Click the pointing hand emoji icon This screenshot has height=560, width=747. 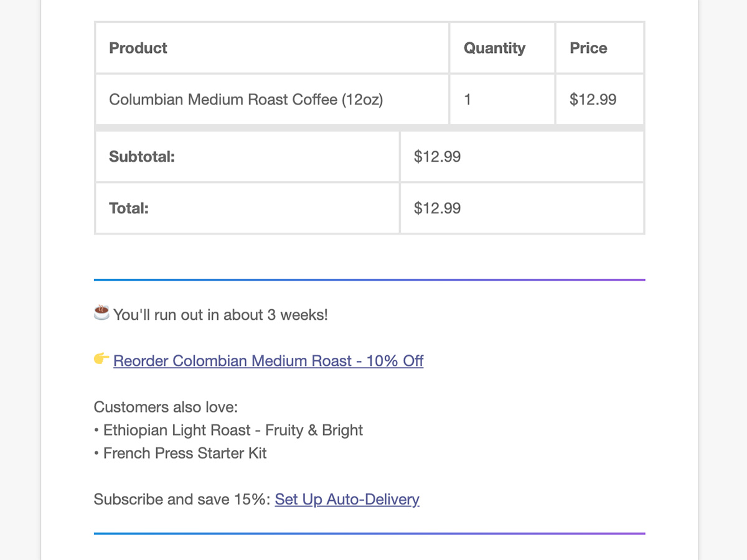click(x=101, y=359)
